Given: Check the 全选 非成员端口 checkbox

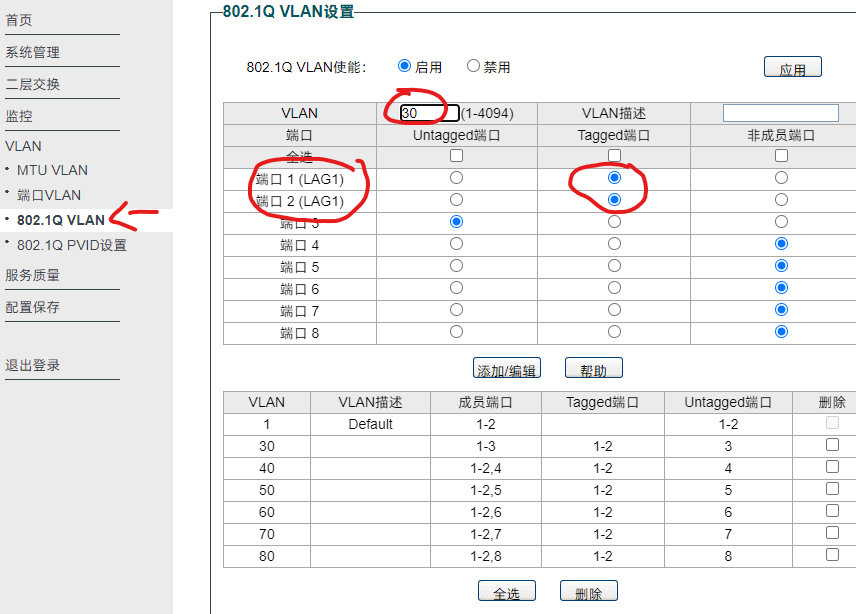Looking at the screenshot, I should click(781, 155).
